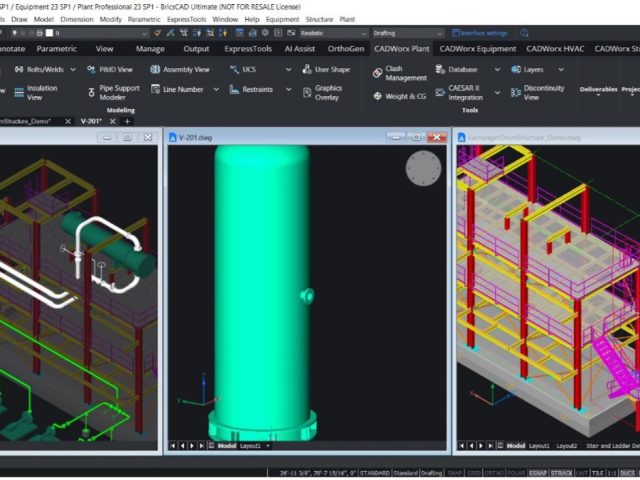
Task: Click the white layer color swatch
Action: 49,33
